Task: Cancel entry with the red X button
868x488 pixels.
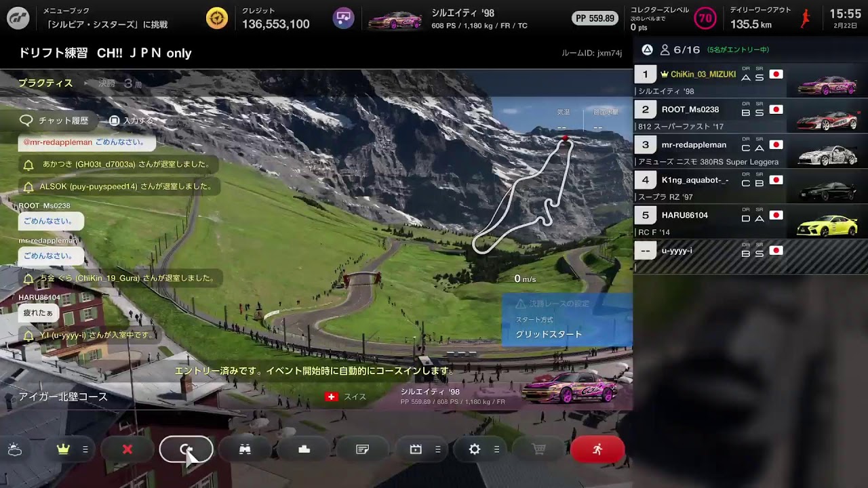Action: tap(127, 449)
